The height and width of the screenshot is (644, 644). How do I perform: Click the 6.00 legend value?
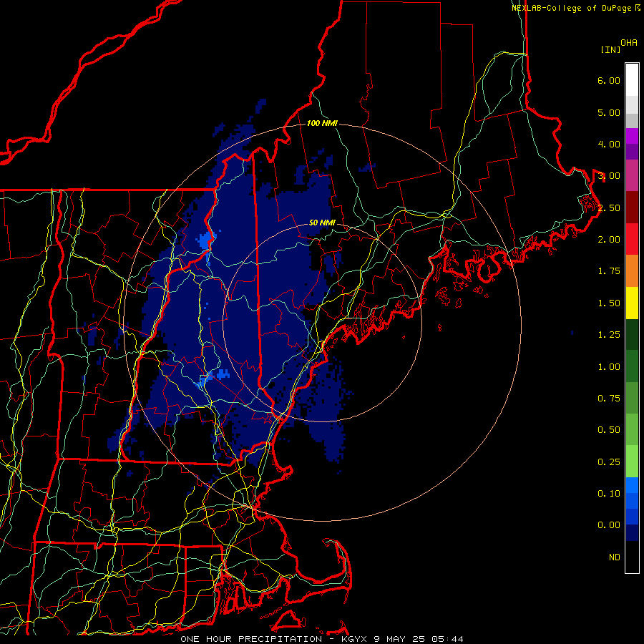(609, 80)
